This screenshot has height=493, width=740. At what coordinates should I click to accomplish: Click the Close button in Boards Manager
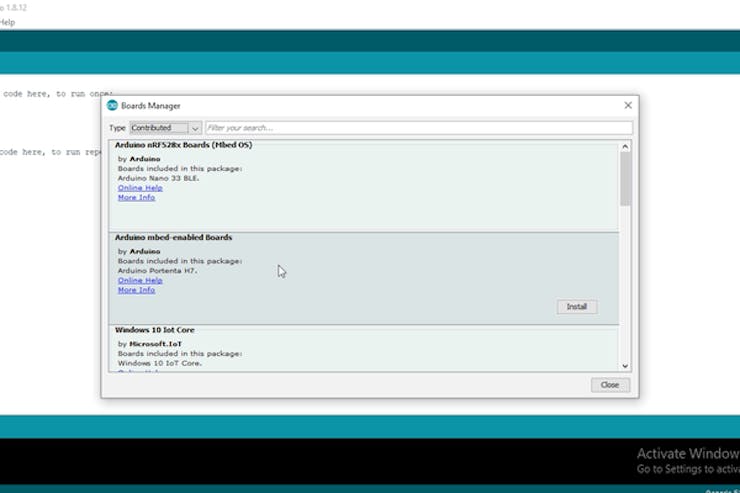610,385
